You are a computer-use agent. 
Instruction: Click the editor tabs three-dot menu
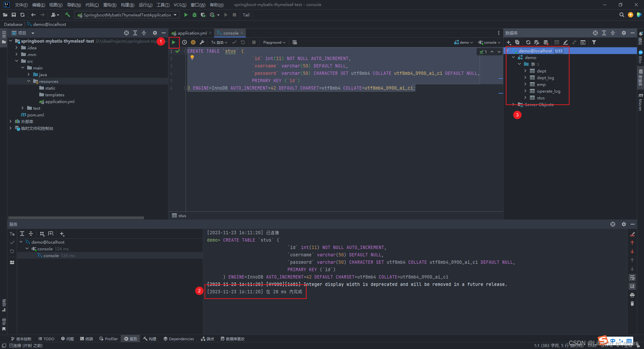[x=498, y=33]
